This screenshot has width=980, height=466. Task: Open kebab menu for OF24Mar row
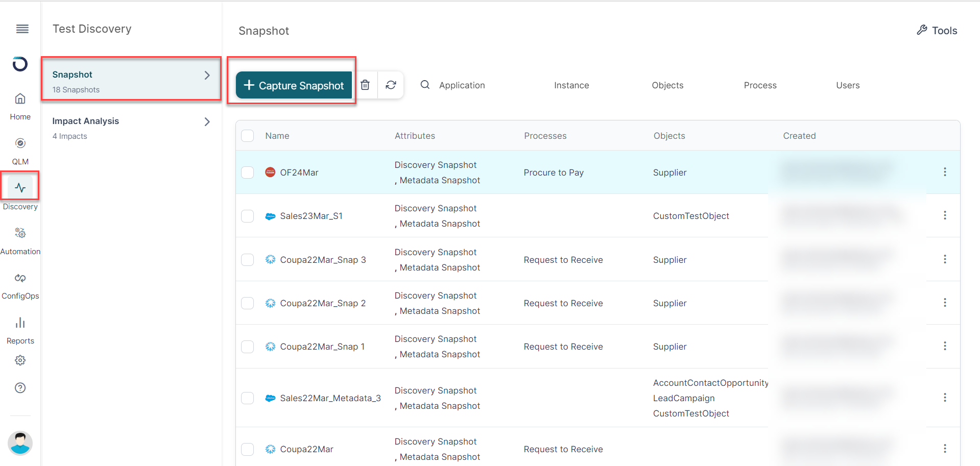click(x=945, y=172)
